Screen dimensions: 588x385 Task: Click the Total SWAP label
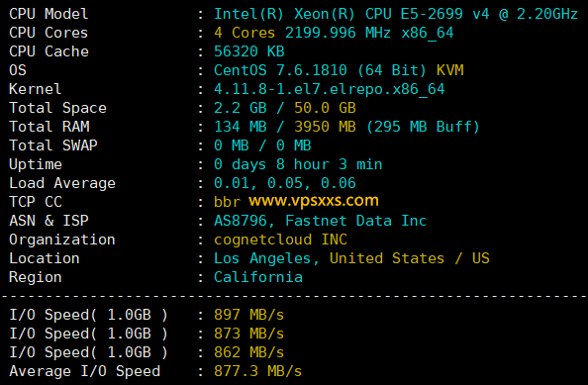coord(53,145)
